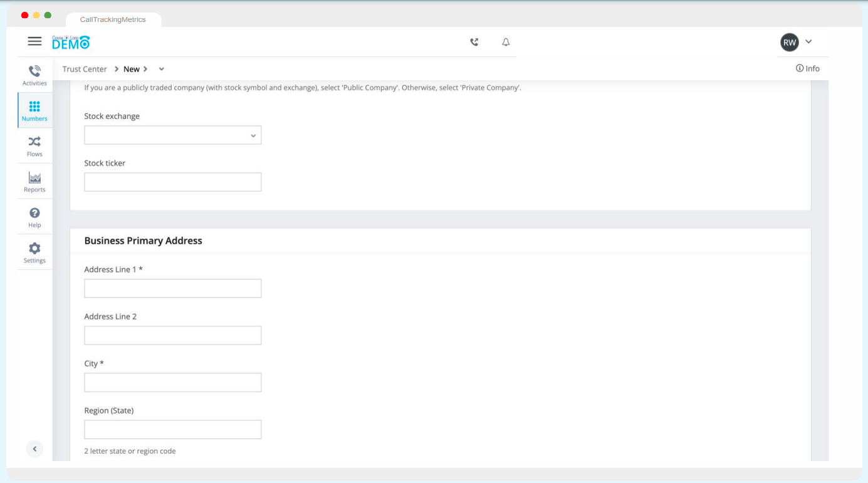Image resolution: width=868 pixels, height=483 pixels.
Task: Click the Info link at top right
Action: pos(808,69)
